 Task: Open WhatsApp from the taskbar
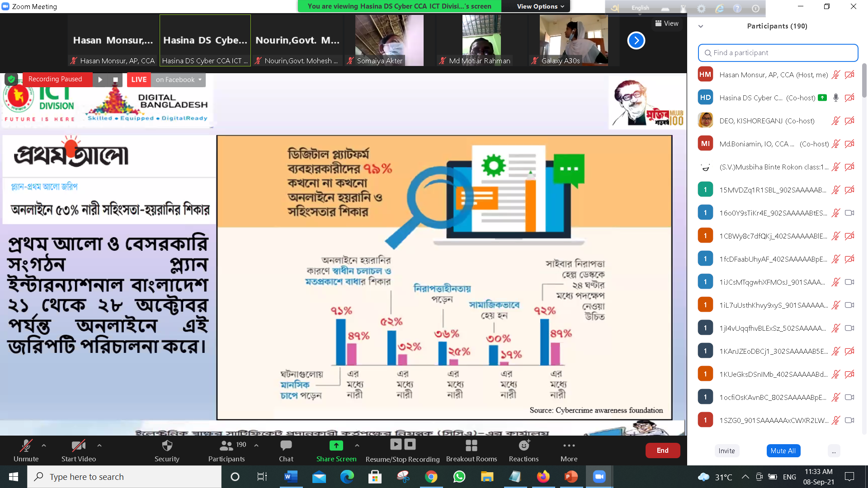pos(459,477)
